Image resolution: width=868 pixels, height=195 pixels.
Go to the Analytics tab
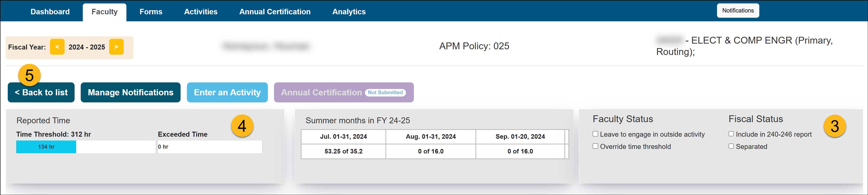[x=349, y=12]
